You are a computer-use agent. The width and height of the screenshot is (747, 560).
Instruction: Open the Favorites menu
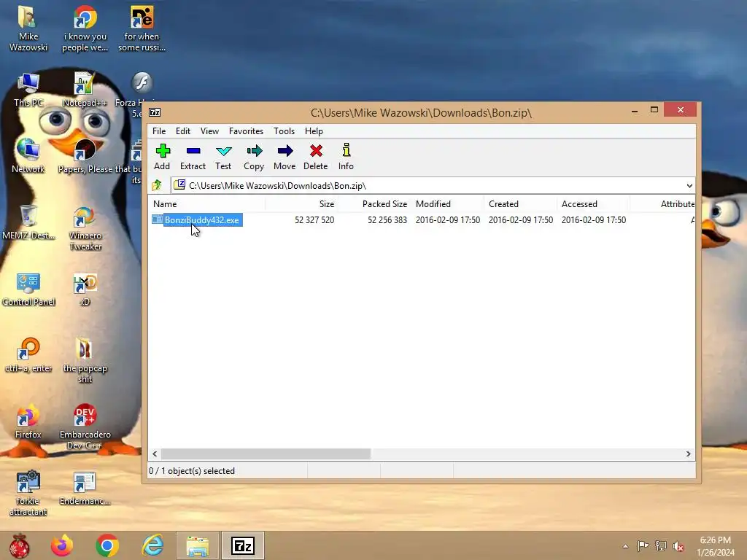pos(246,131)
